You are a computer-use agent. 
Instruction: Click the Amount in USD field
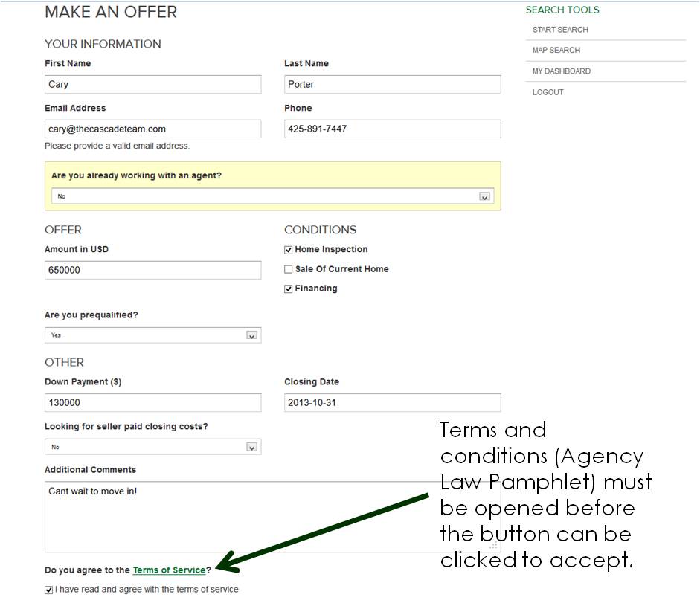point(152,271)
